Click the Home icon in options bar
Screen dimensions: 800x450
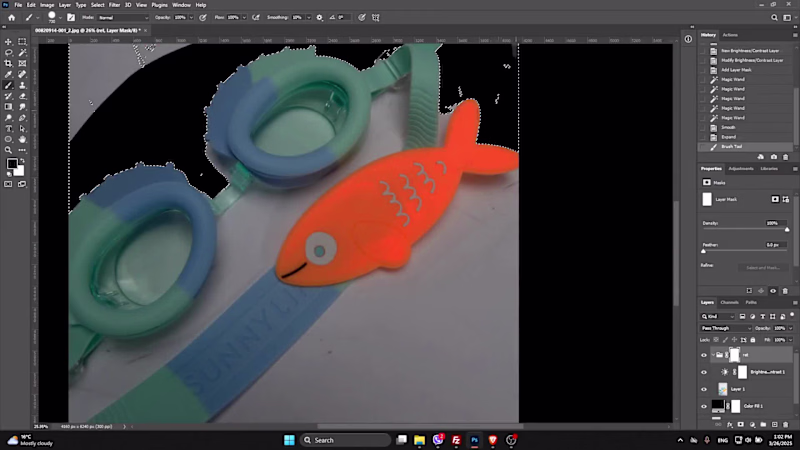tap(11, 17)
